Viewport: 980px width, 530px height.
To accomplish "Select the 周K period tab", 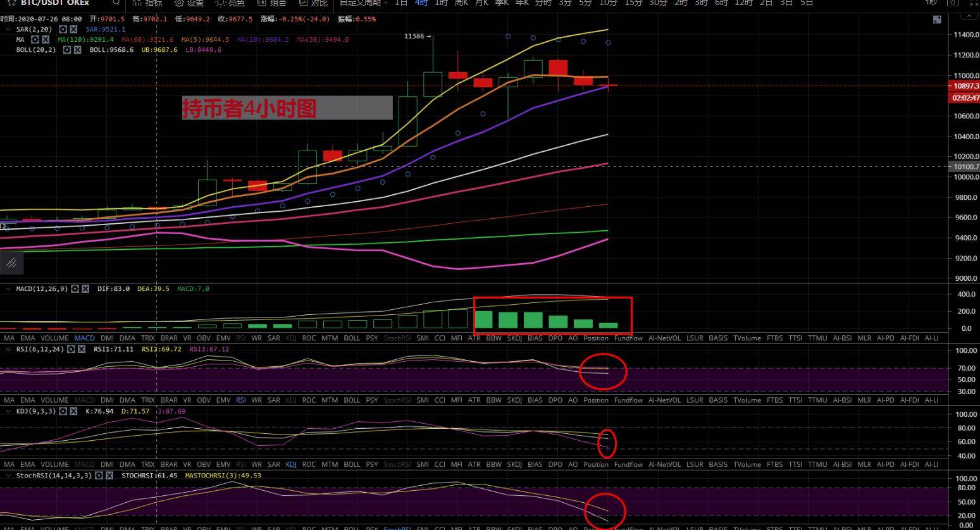I will 461,3.
